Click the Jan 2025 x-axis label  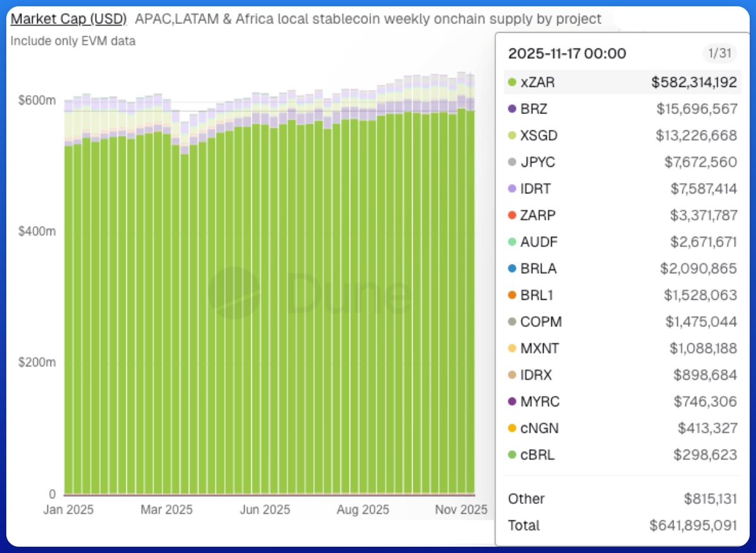[68, 510]
